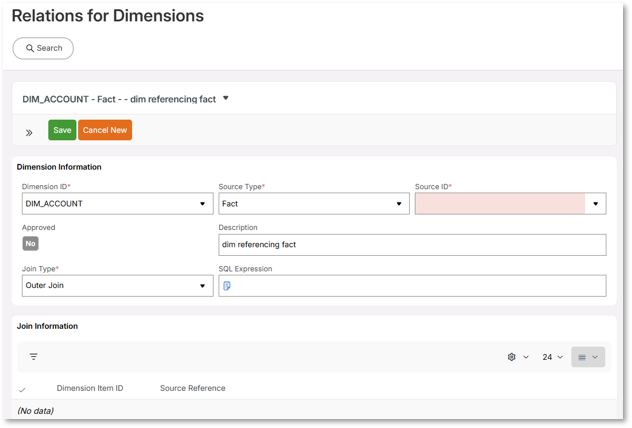
Task: Open the filter icon in Join Information
Action: [33, 357]
